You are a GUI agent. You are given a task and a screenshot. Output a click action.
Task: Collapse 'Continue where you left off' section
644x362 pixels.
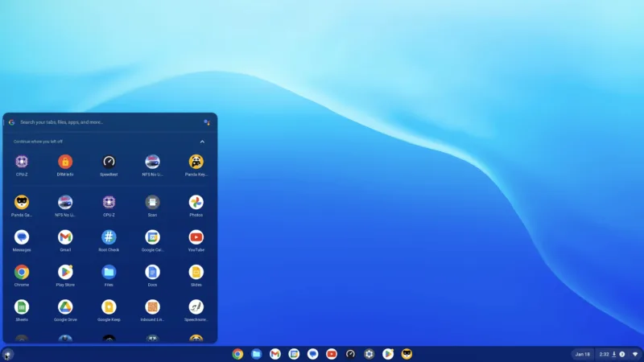pos(202,142)
